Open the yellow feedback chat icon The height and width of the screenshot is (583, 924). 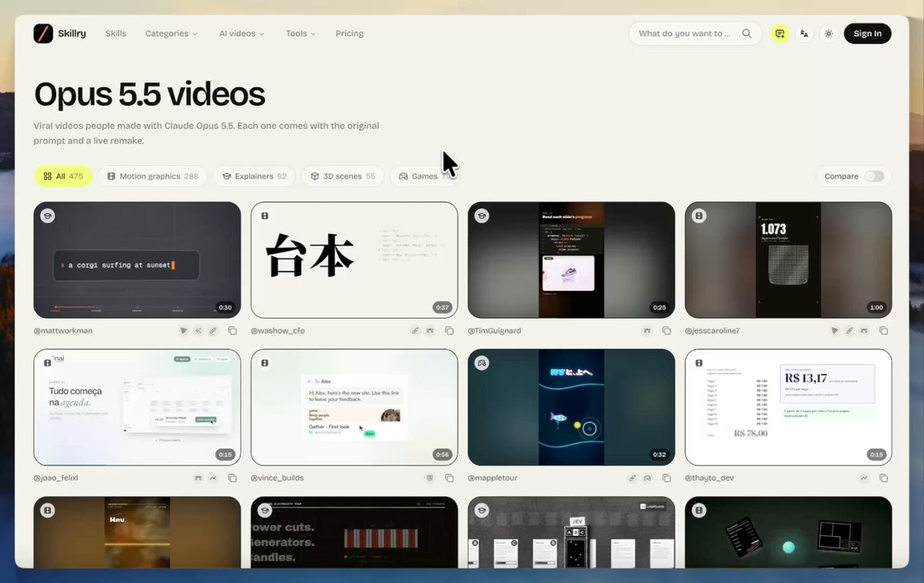pos(780,34)
